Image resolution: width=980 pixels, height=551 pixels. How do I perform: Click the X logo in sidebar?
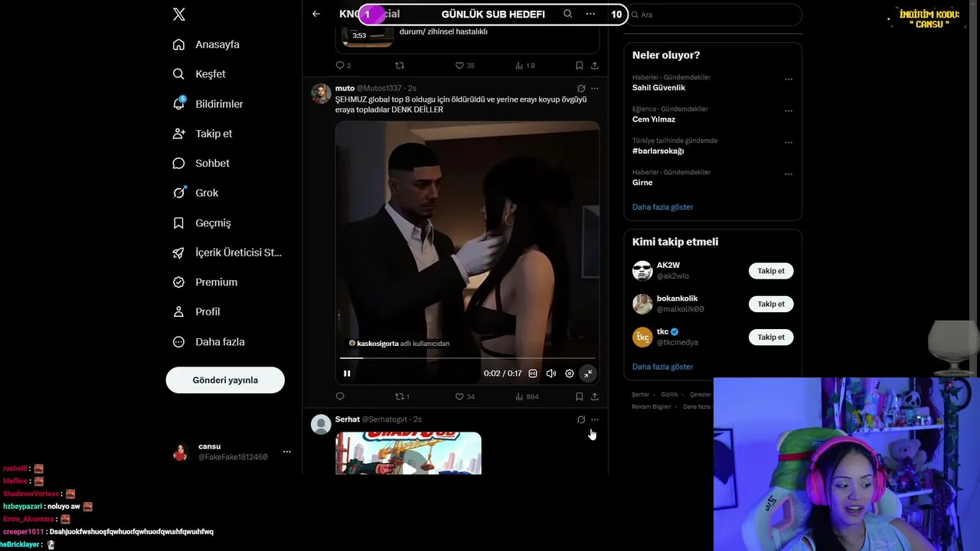point(179,15)
